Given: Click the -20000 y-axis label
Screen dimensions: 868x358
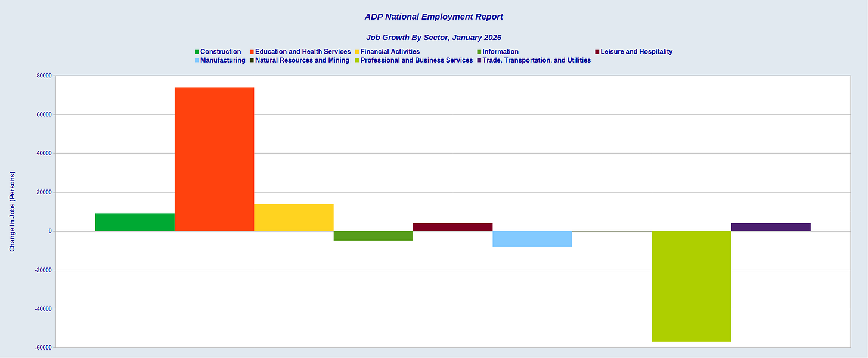Looking at the screenshot, I should pyautogui.click(x=43, y=270).
